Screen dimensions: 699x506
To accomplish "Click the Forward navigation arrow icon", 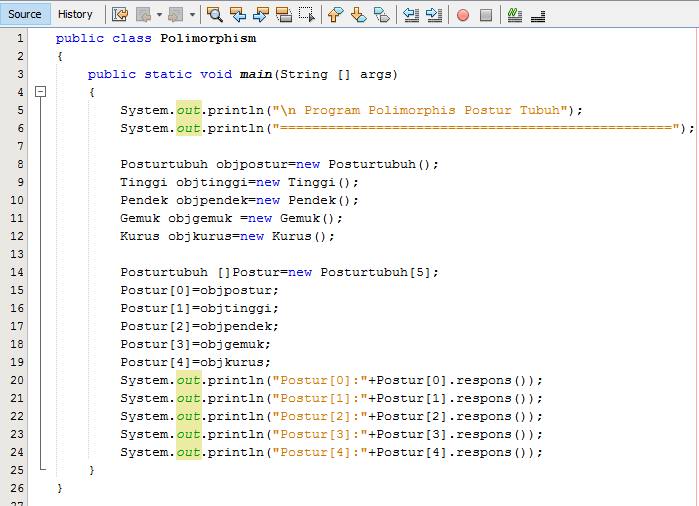I will pos(175,15).
